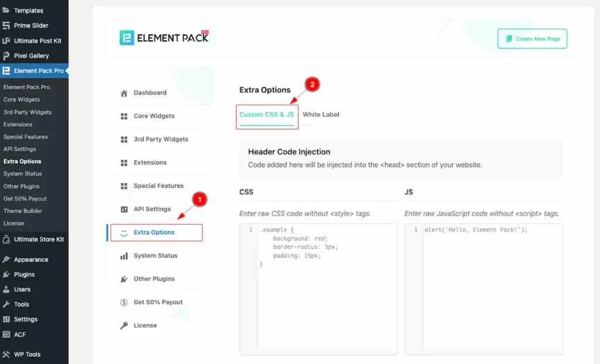Viewport: 600px width, 364px height.
Task: Switch to the White Label tab
Action: 321,115
